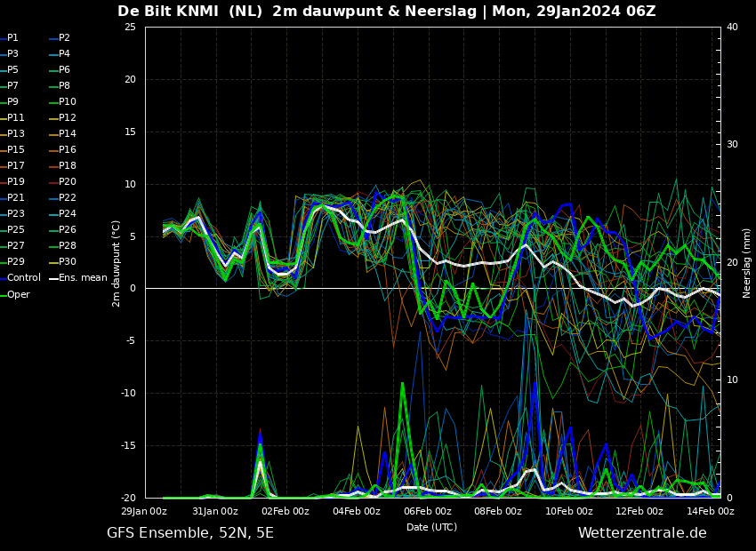Select the P10 legend label
This screenshot has height=551, width=756.
[68, 101]
